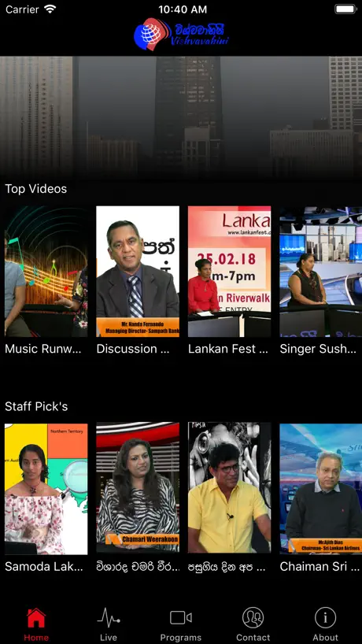362x644 pixels.
Task: Tap the Wi-Fi status icon
Action: click(x=50, y=9)
